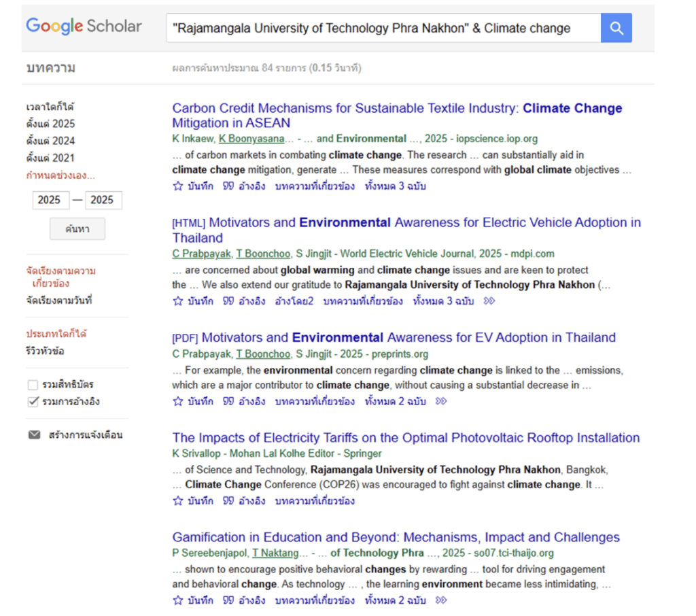Click the Google Scholar logo
Image resolution: width=696 pixels, height=616 pixels.
[x=84, y=27]
